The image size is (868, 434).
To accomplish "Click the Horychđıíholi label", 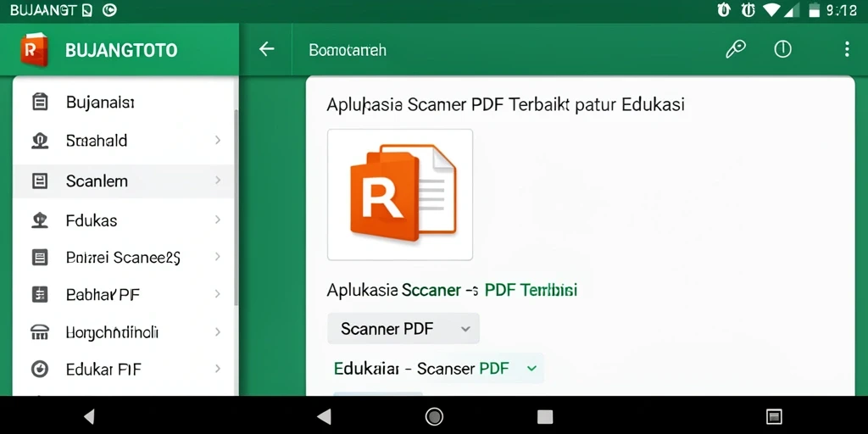I will (x=113, y=332).
